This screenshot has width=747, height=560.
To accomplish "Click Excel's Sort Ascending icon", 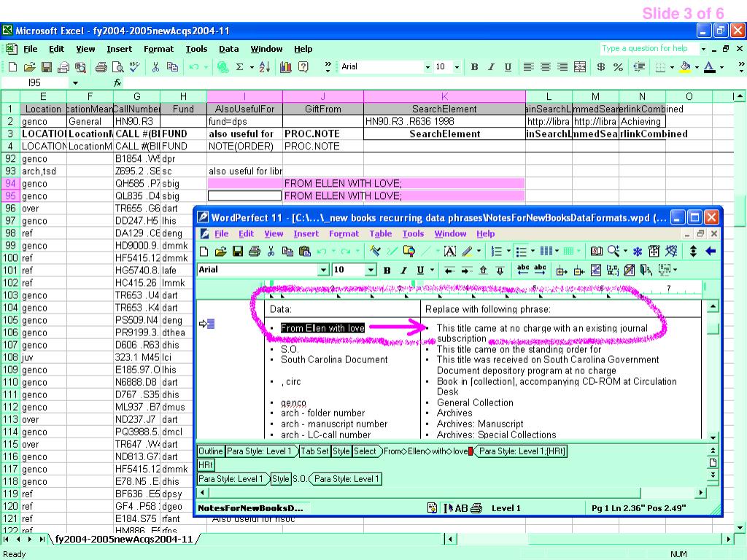I will coord(264,67).
